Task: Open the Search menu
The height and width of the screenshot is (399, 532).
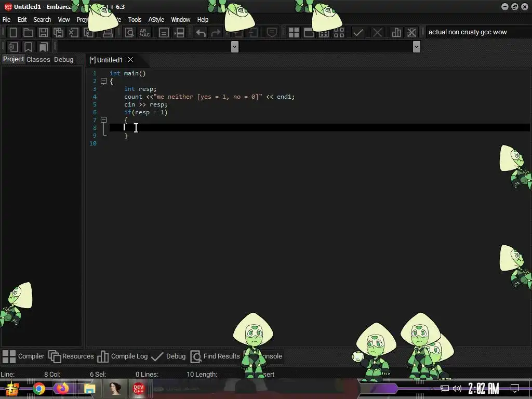Action: [x=42, y=20]
